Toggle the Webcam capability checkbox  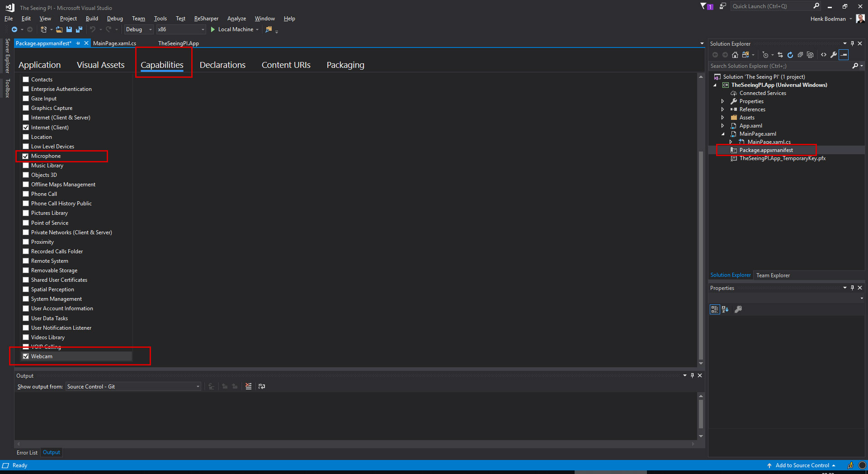click(x=26, y=356)
